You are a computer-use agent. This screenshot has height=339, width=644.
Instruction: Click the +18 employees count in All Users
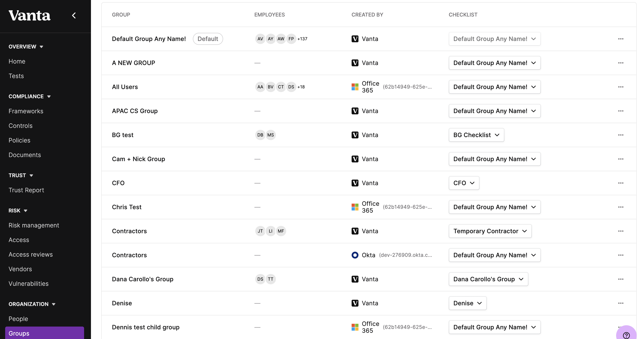(x=301, y=87)
